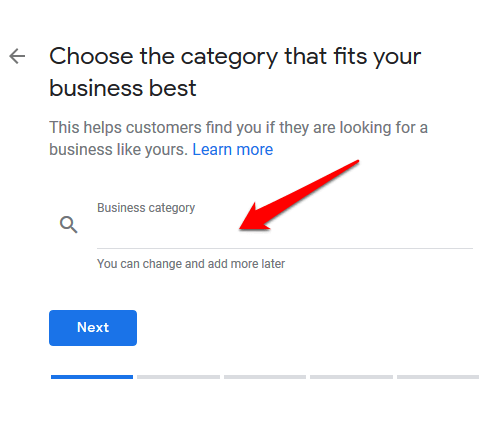The image size is (491, 430).
Task: Focus the Business category input field
Action: click(285, 225)
